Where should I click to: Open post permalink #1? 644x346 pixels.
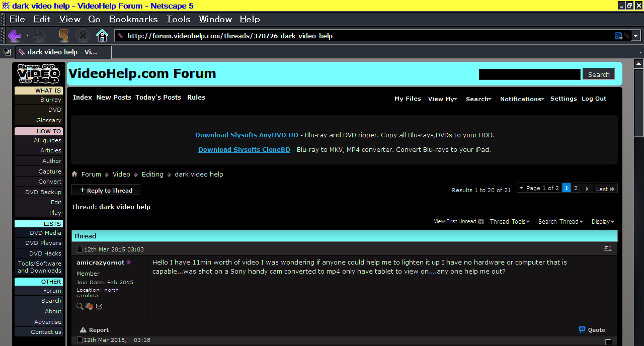(608, 248)
